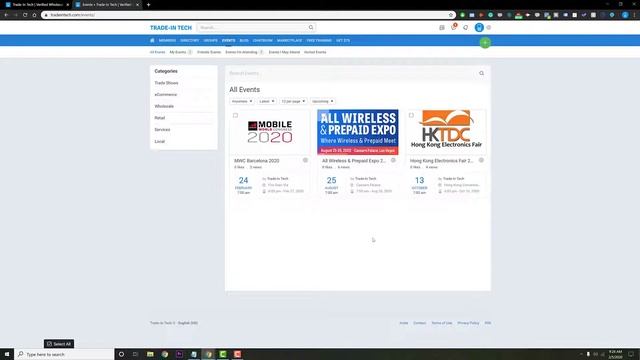The image size is (640, 360).
Task: Click the green plus create button
Action: [485, 42]
